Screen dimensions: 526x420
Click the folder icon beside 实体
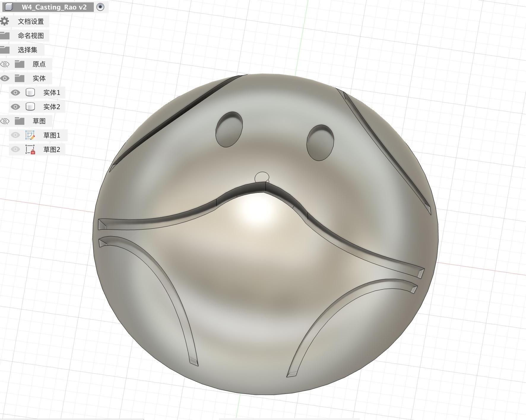pyautogui.click(x=20, y=78)
